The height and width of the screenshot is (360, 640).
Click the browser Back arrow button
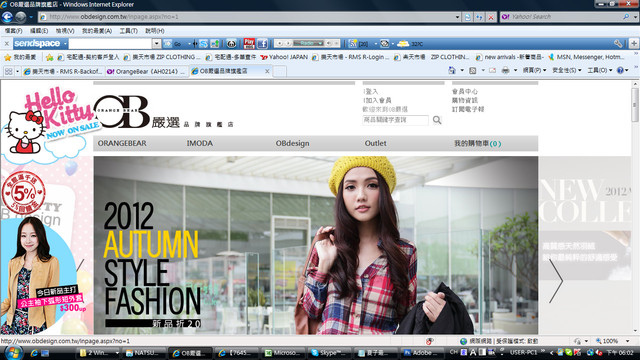click(7, 17)
